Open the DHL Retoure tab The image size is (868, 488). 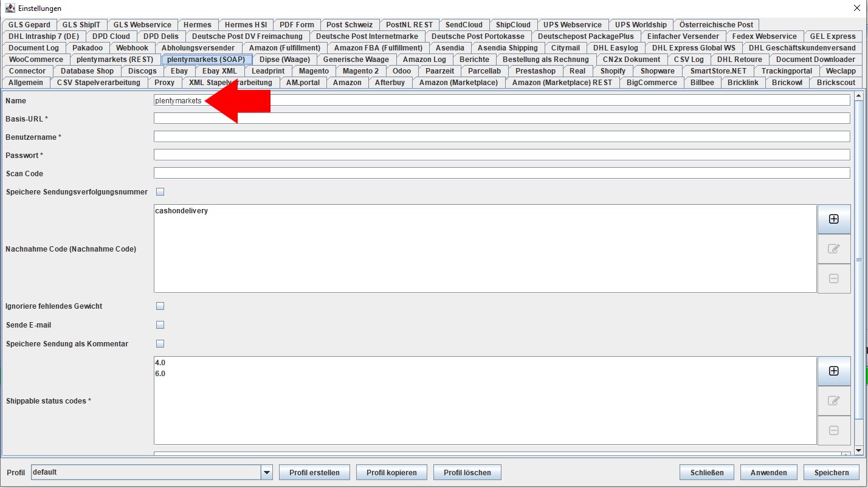(739, 60)
